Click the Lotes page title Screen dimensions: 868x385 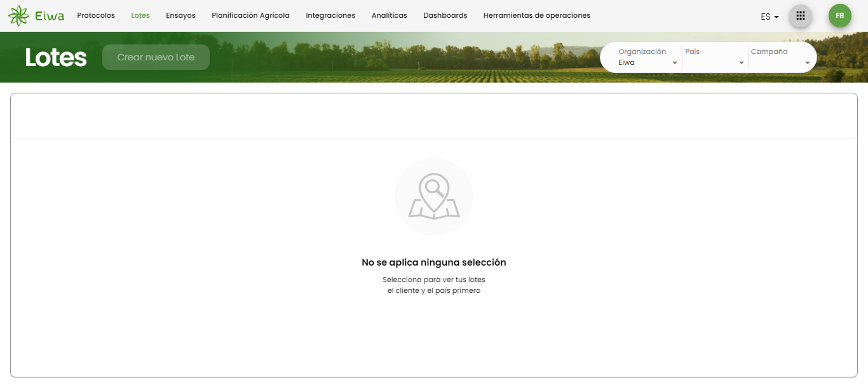pos(56,58)
